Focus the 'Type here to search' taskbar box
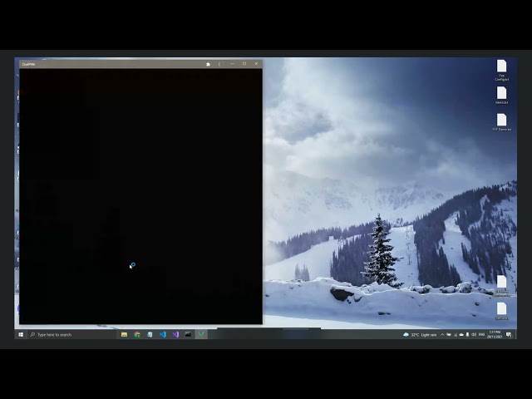The image size is (532, 399). (72, 334)
